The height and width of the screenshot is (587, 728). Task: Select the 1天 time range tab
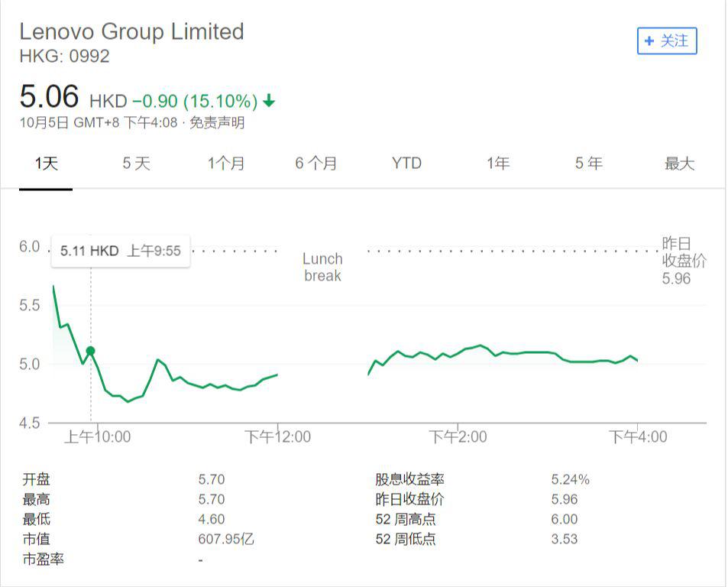(x=46, y=164)
